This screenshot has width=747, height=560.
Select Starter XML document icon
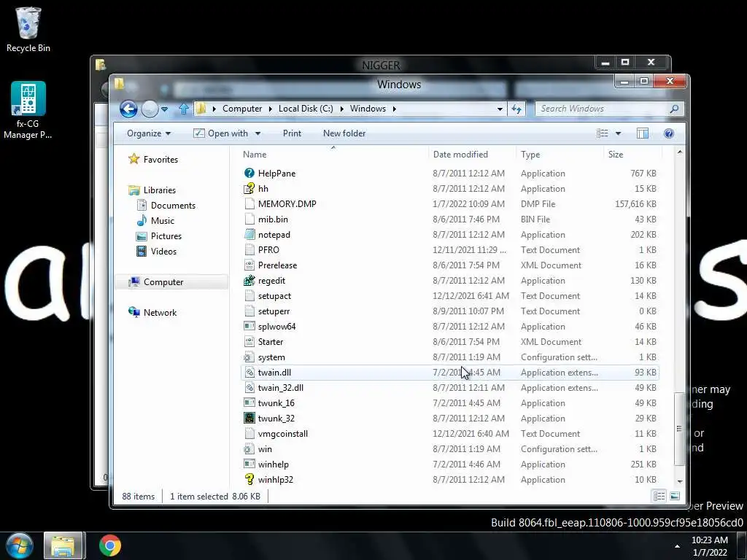point(249,341)
